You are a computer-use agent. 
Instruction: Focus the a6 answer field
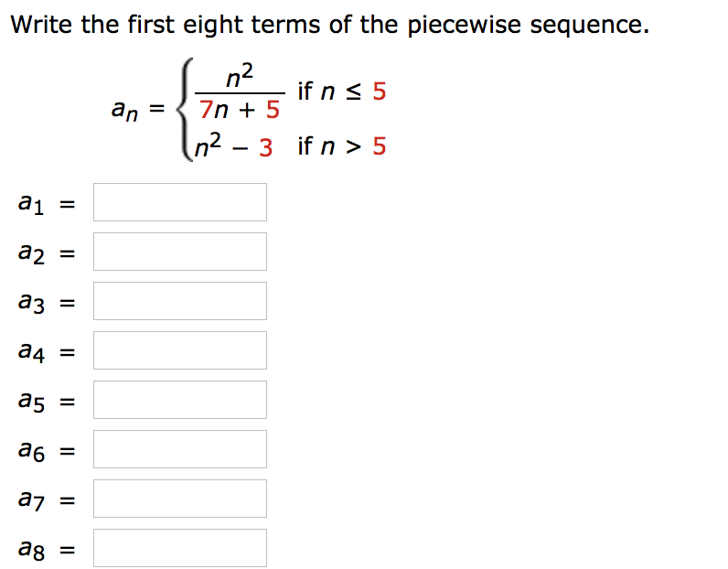(x=179, y=449)
